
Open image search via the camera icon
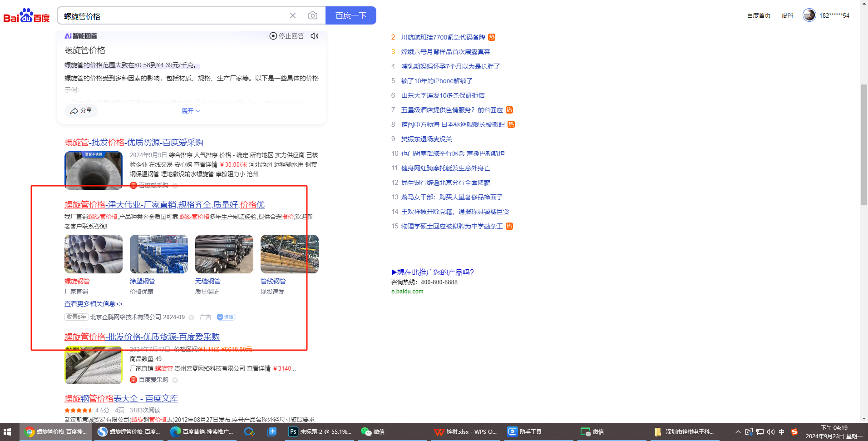click(x=313, y=15)
